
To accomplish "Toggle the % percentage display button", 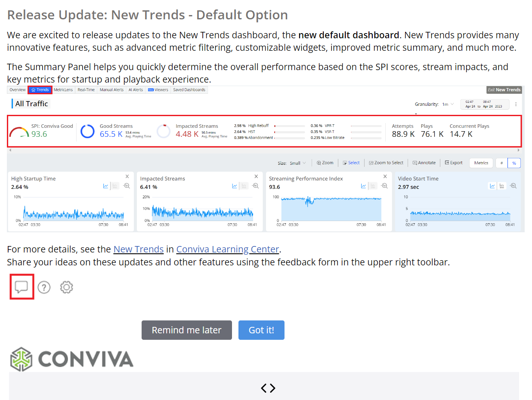I will point(514,163).
